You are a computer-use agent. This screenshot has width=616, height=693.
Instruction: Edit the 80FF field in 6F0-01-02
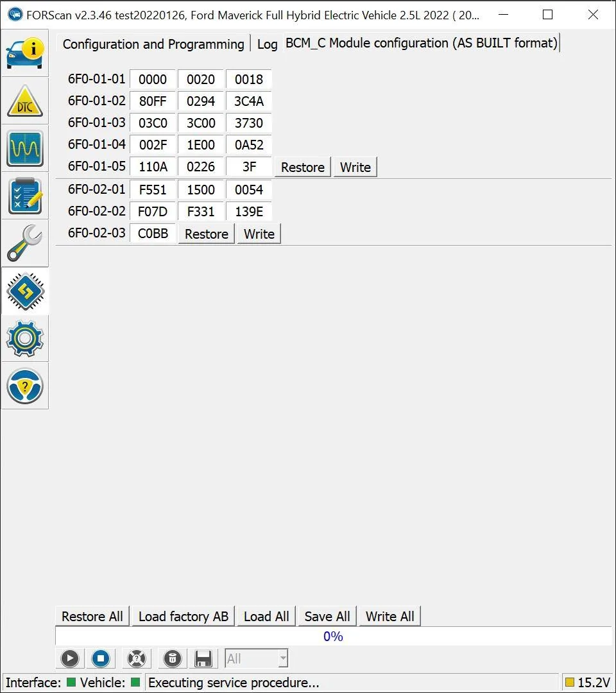pos(153,101)
